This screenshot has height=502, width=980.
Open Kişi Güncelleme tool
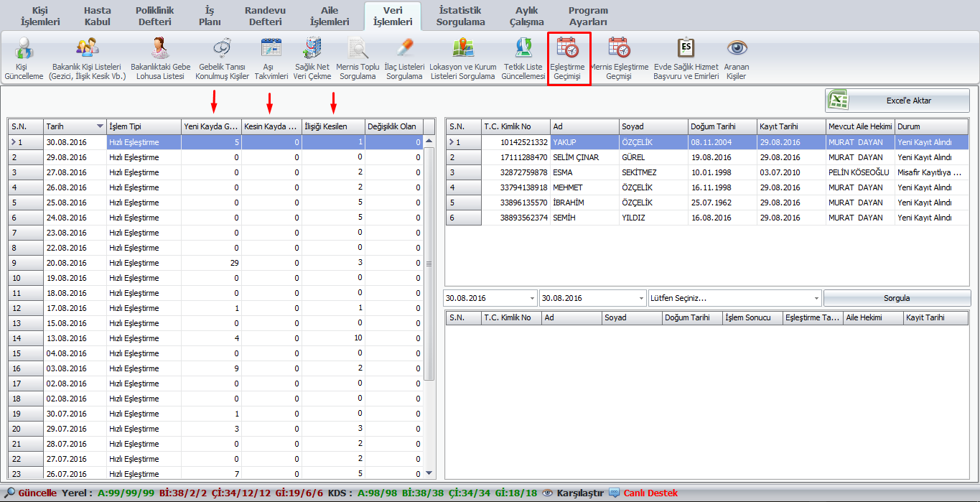coord(24,50)
